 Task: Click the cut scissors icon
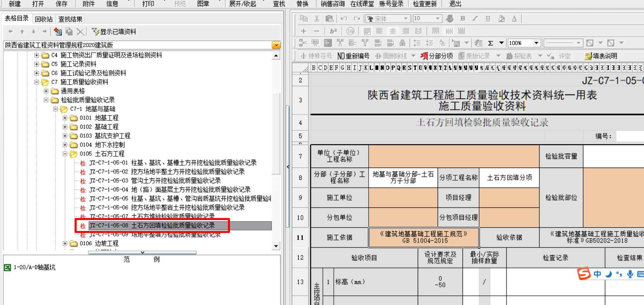(317, 19)
